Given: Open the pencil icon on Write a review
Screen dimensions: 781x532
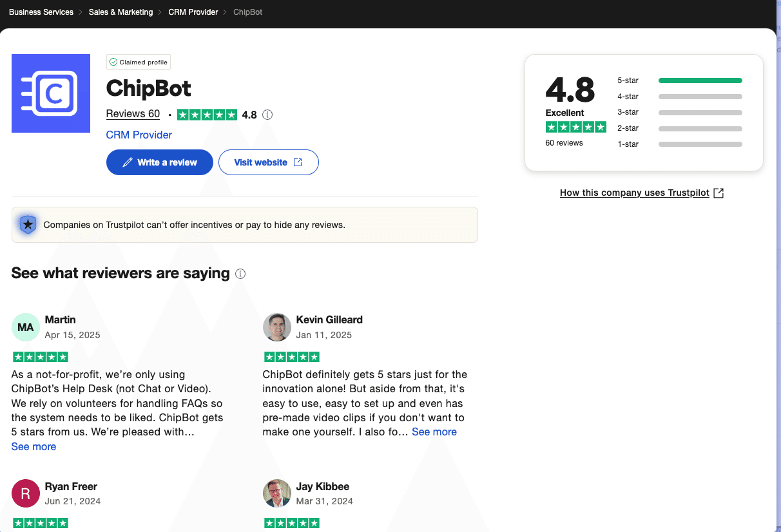Looking at the screenshot, I should [x=128, y=162].
